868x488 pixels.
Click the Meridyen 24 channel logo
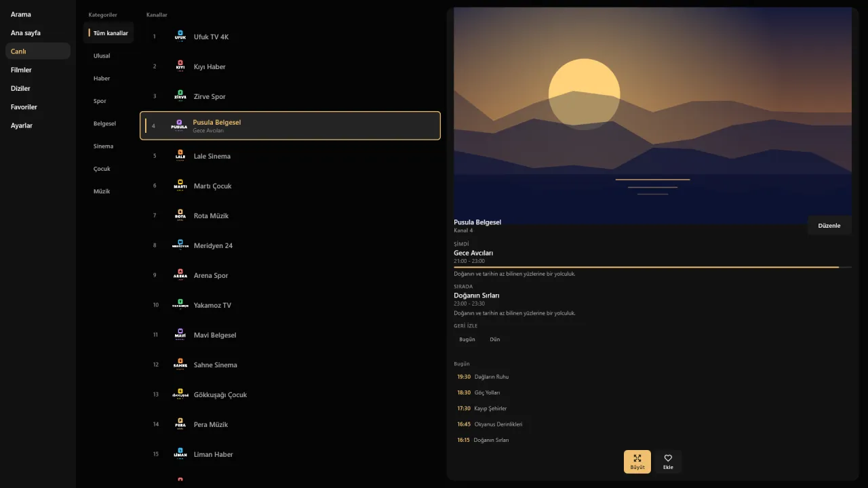(180, 245)
